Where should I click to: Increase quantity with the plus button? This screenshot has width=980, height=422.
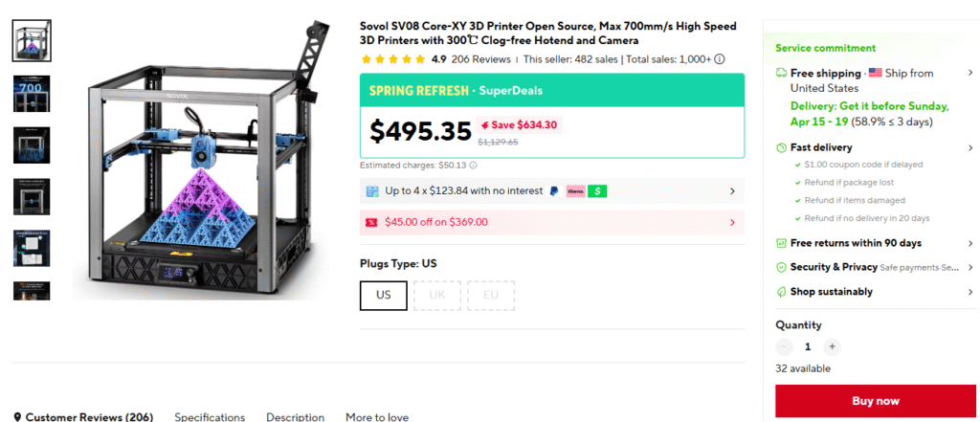pos(832,346)
